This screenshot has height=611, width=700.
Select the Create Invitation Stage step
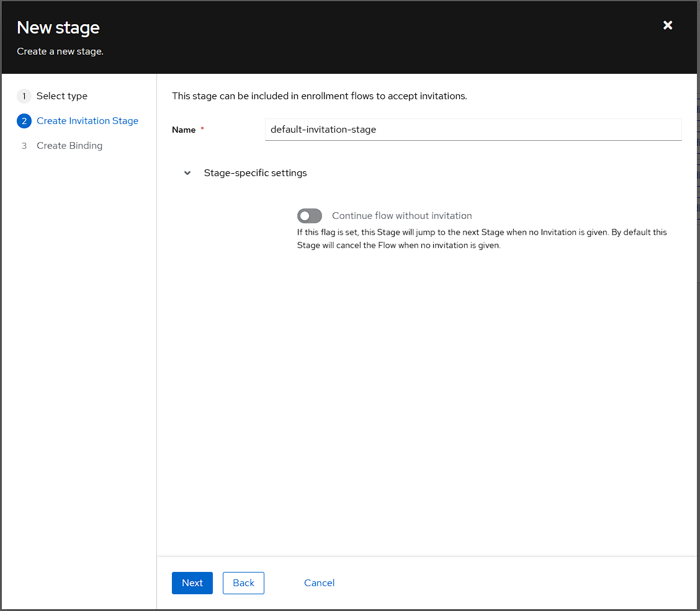tap(87, 121)
